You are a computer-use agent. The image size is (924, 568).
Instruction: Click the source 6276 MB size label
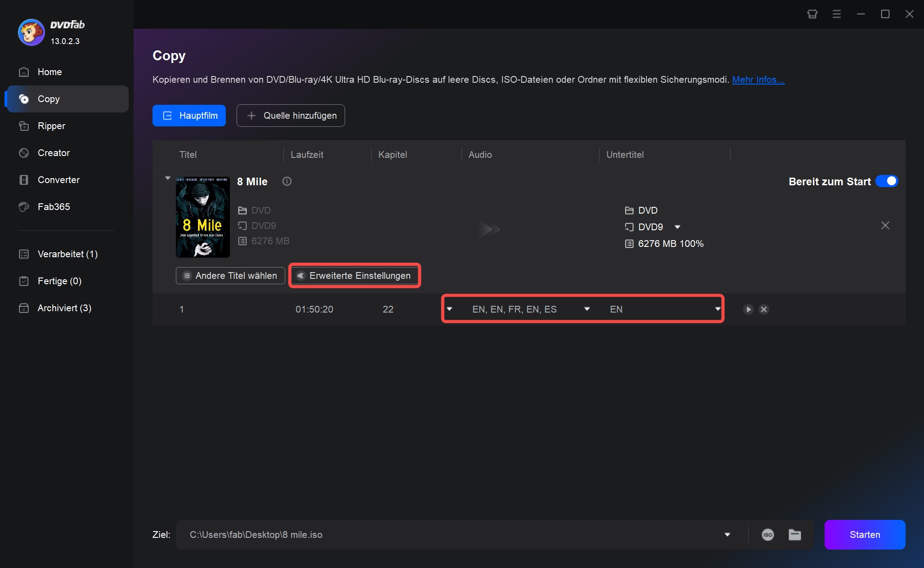(270, 241)
